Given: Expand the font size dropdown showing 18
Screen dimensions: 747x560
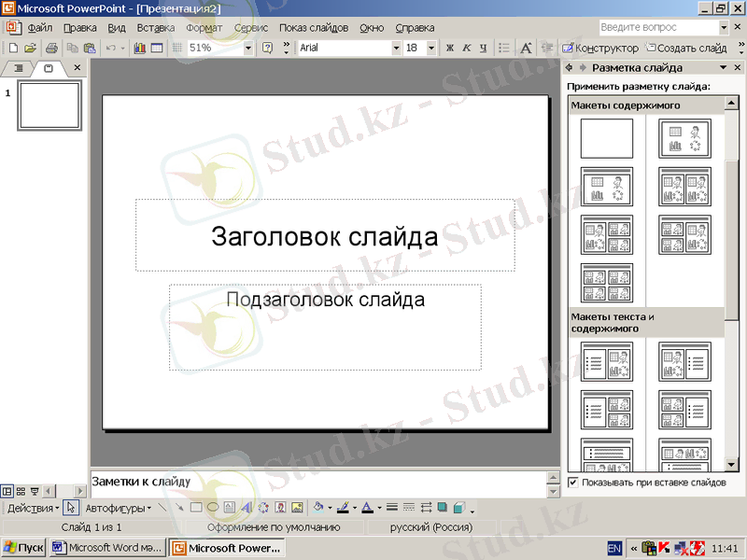Looking at the screenshot, I should tap(431, 48).
